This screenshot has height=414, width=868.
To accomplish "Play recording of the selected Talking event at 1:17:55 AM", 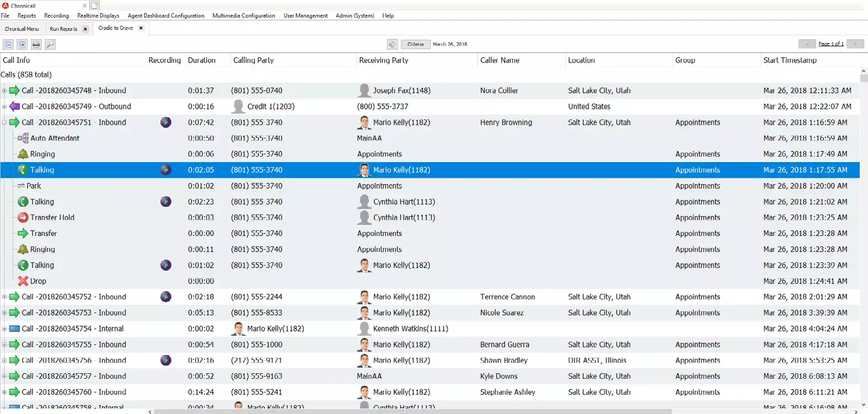I will pos(166,170).
